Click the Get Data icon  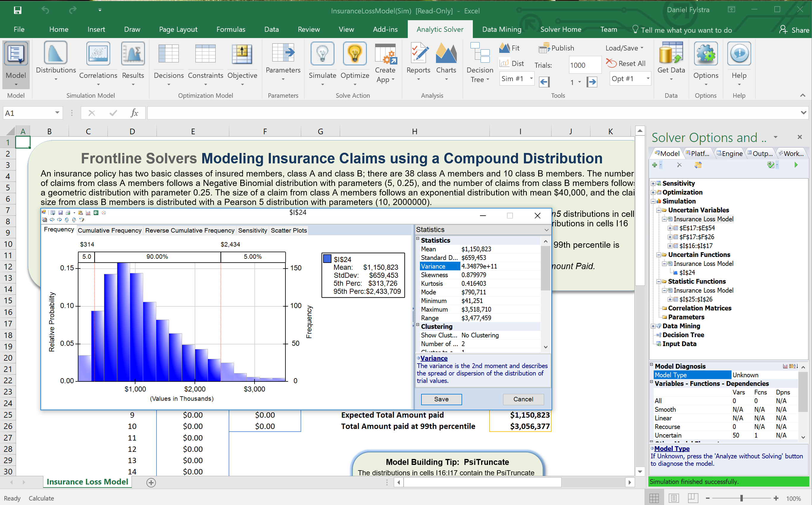tap(671, 53)
